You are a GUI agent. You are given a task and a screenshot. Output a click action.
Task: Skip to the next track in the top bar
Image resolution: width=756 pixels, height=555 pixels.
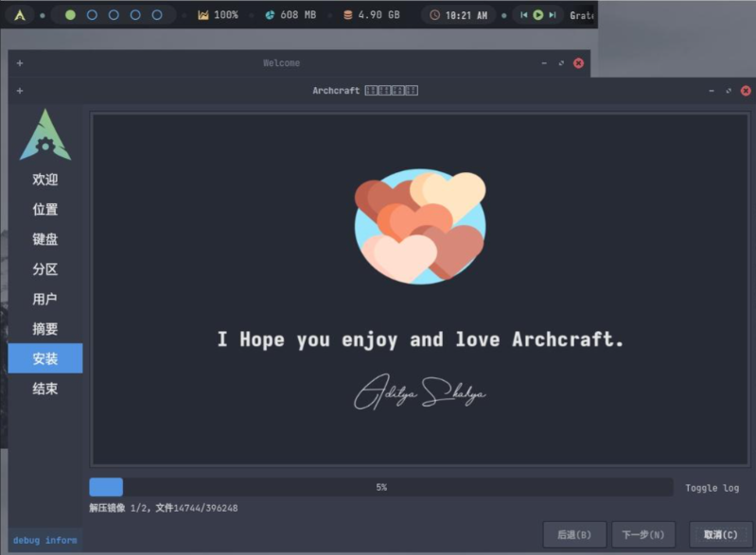pyautogui.click(x=553, y=15)
